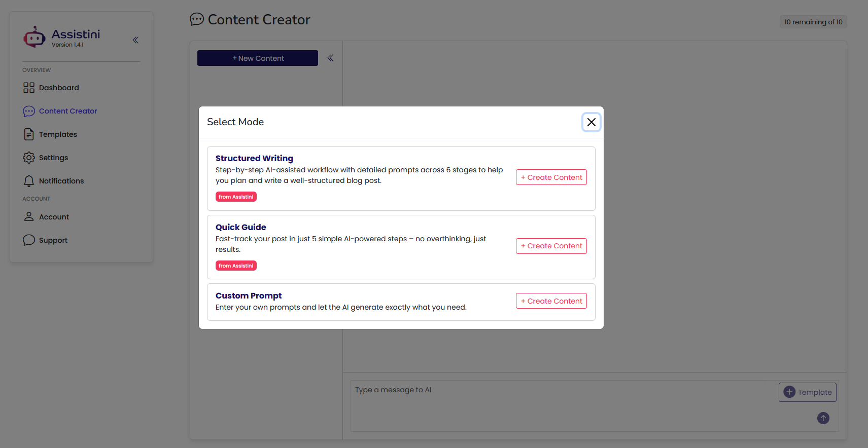Viewport: 868px width, 448px height.
Task: Click the Support speech bubble icon
Action: [29, 240]
